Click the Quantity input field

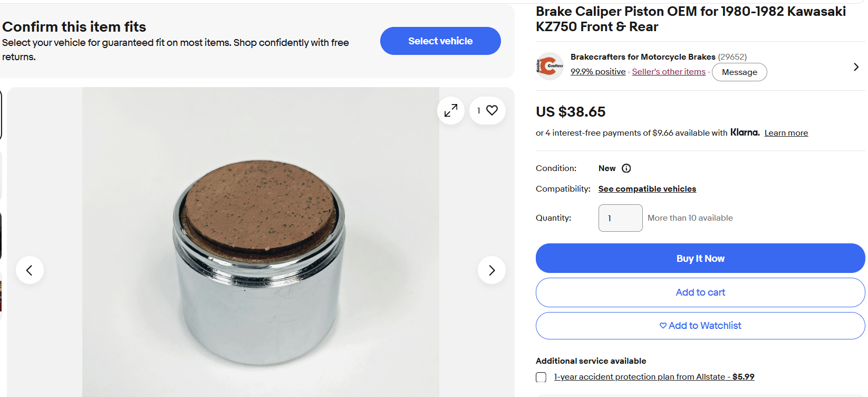click(x=621, y=218)
